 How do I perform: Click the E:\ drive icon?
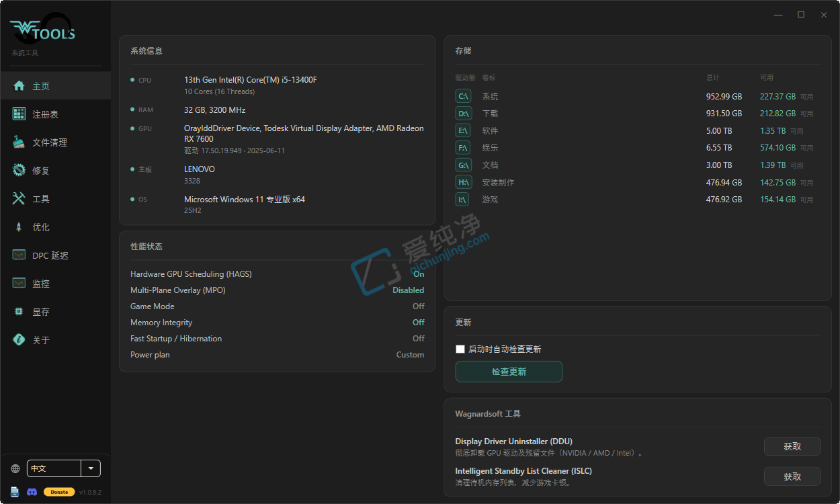click(x=464, y=130)
